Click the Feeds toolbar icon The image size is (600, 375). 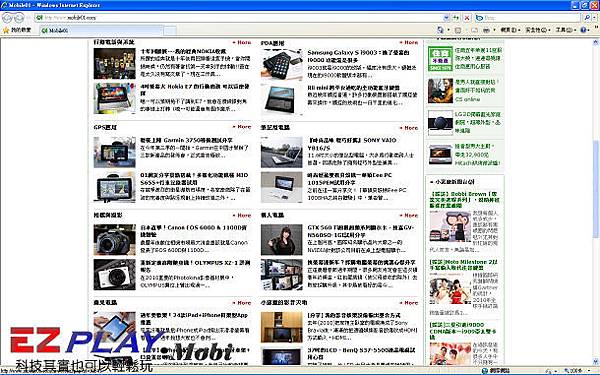coord(458,30)
